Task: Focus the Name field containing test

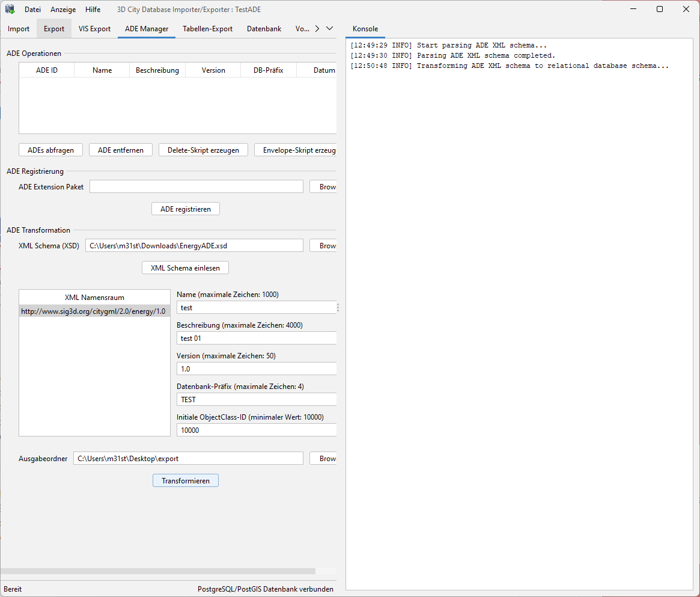Action: [257, 308]
